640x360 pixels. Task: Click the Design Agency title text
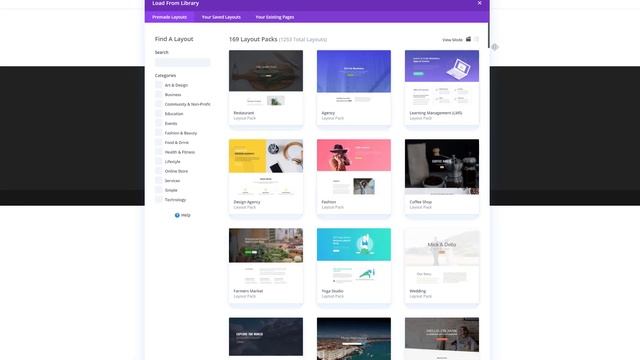[x=247, y=202]
